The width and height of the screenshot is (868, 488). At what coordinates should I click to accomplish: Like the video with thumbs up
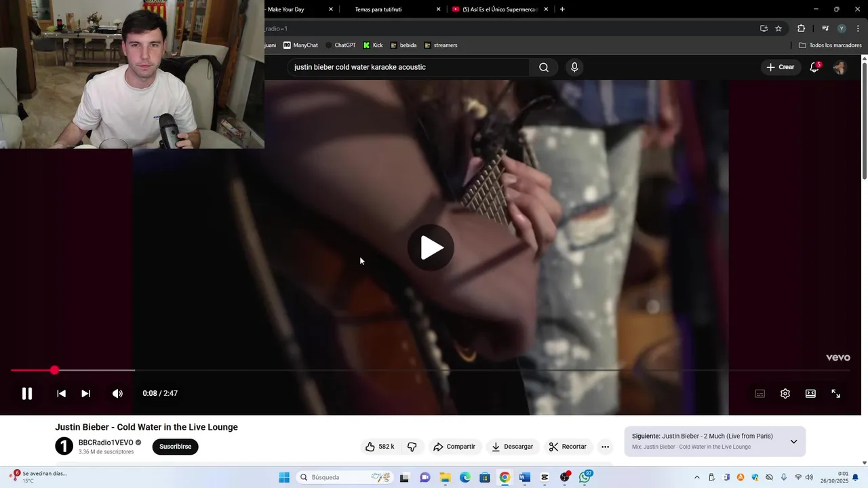tap(380, 447)
